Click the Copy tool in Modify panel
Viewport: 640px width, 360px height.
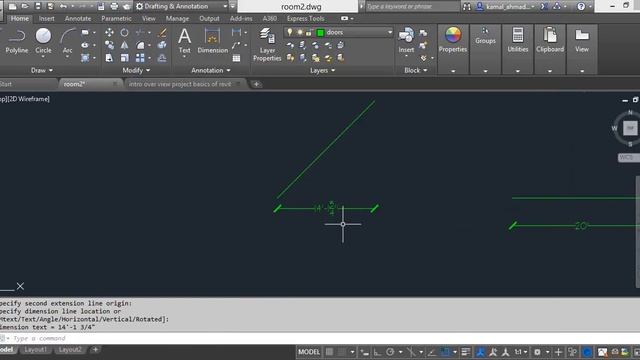tap(109, 45)
